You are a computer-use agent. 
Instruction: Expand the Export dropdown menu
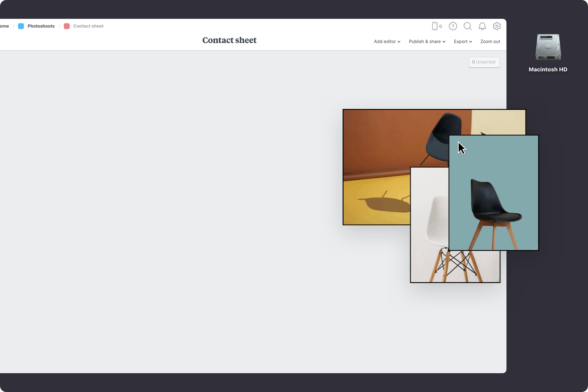pos(463,42)
